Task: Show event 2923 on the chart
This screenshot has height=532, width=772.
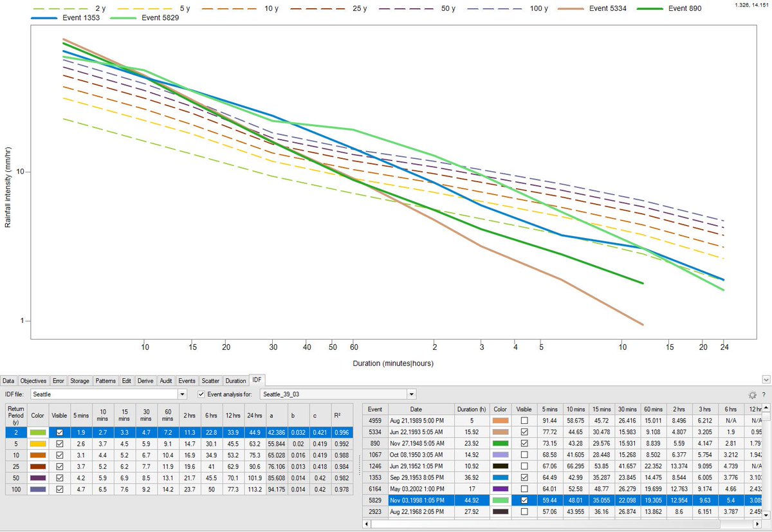Action: (524, 513)
